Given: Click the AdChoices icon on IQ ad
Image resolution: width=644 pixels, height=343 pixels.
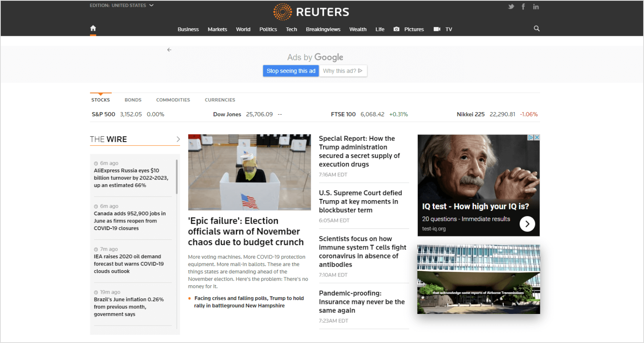Looking at the screenshot, I should [531, 137].
